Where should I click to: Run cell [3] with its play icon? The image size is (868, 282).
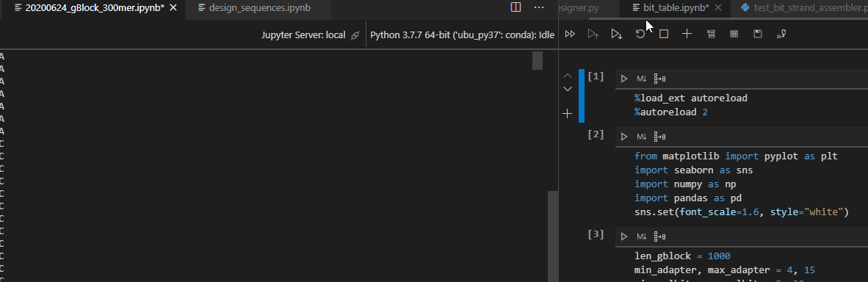pos(624,236)
